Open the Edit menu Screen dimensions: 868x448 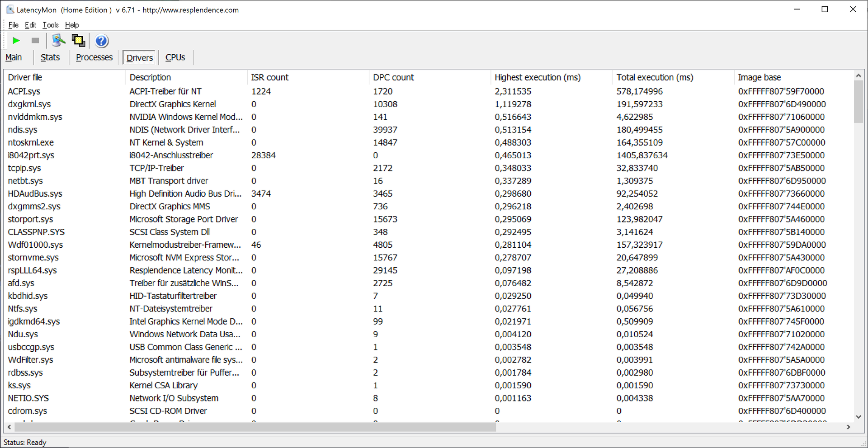click(x=30, y=25)
